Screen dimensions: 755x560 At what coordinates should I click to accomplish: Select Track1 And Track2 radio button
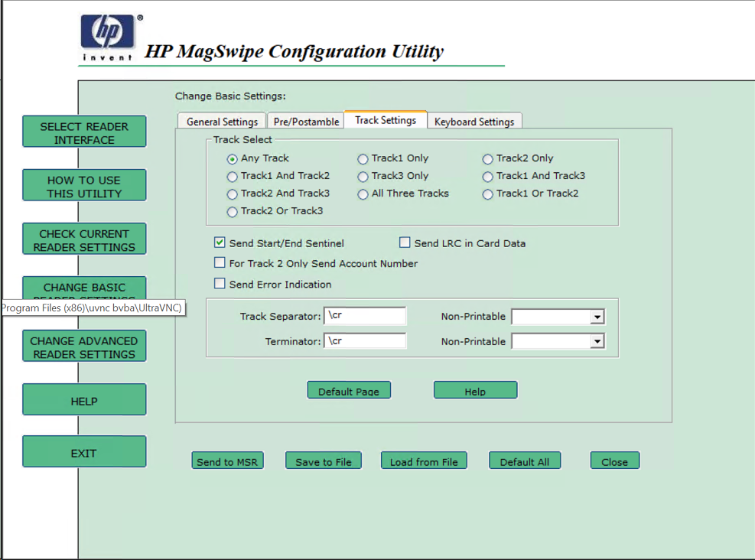232,177
